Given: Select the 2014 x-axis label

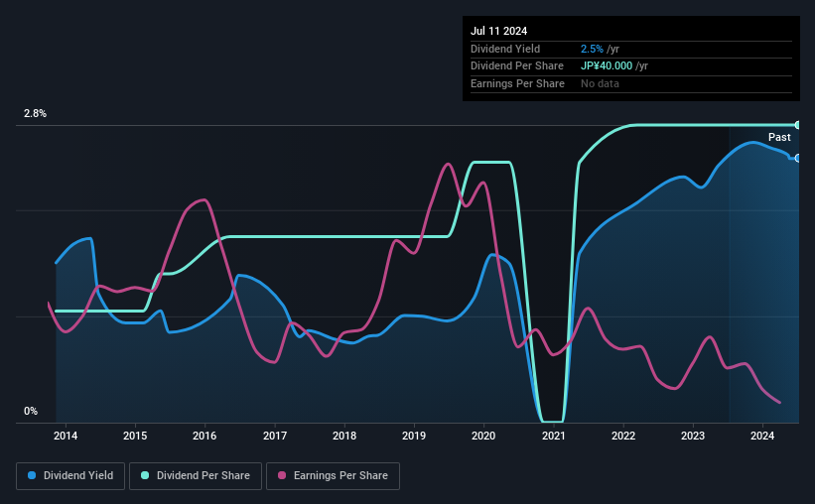Looking at the screenshot, I should tap(66, 436).
